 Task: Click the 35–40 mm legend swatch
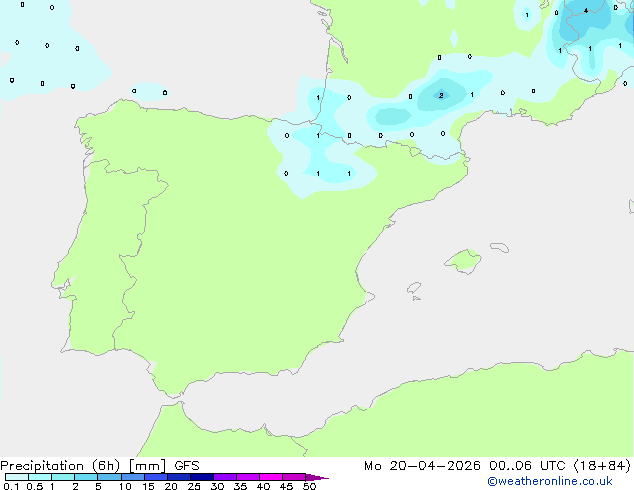click(x=248, y=477)
